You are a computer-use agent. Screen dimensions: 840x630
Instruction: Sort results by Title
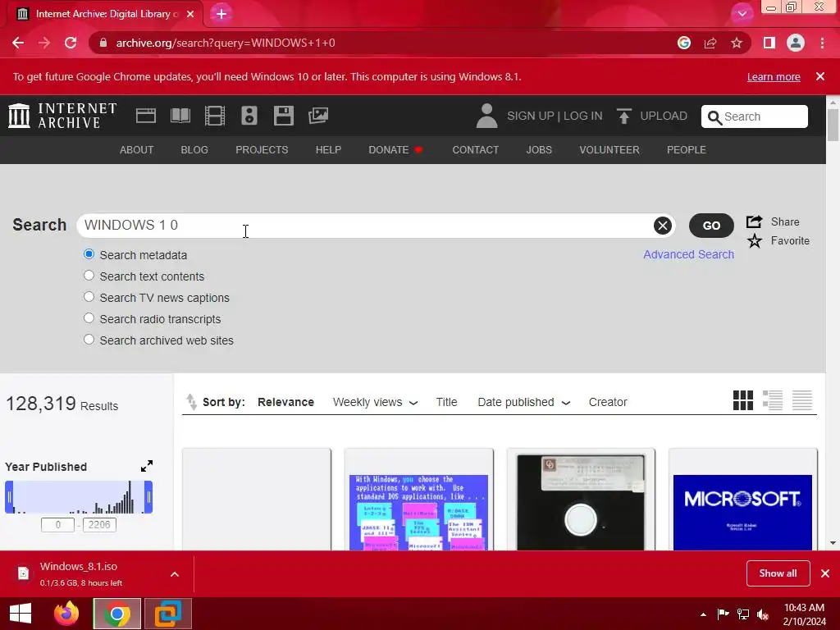pyautogui.click(x=446, y=402)
